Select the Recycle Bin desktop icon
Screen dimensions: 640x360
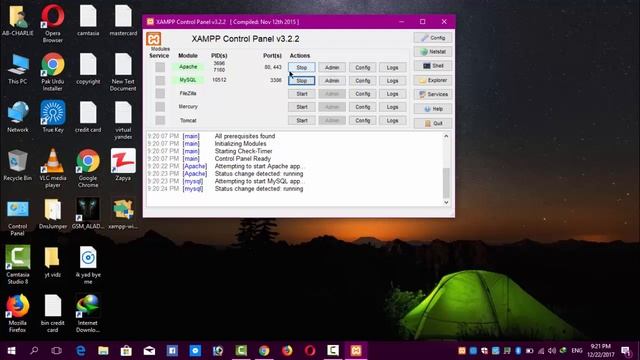coord(18,164)
